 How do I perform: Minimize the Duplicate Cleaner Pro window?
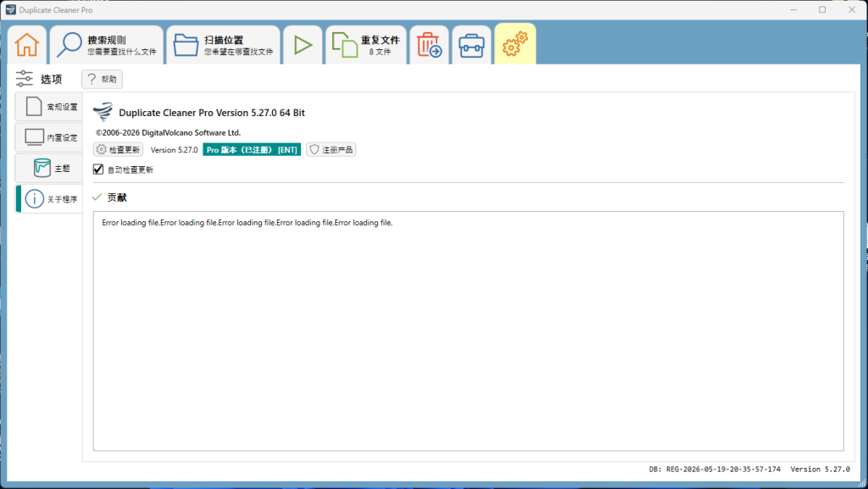coord(793,9)
